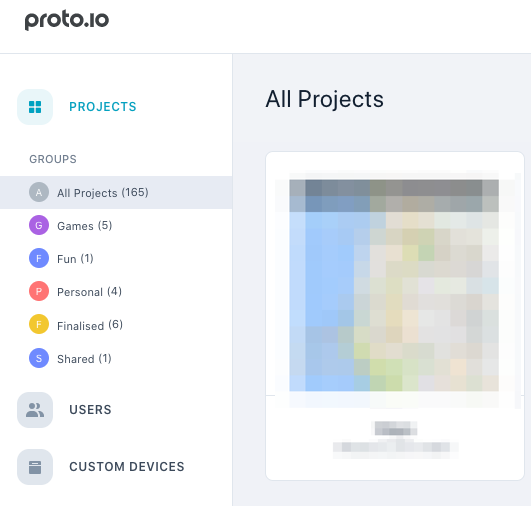The height and width of the screenshot is (506, 531).
Task: Select Personal (4) group text
Action: 89,292
